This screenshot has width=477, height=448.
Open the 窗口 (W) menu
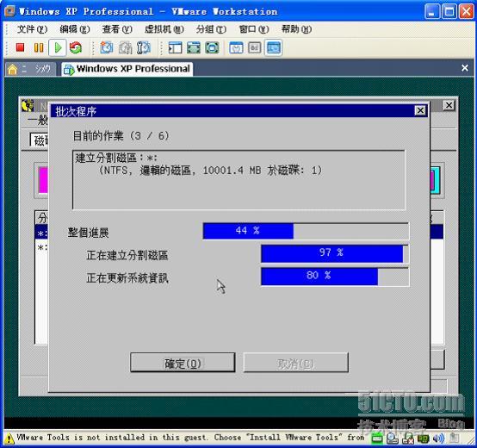coord(254,29)
